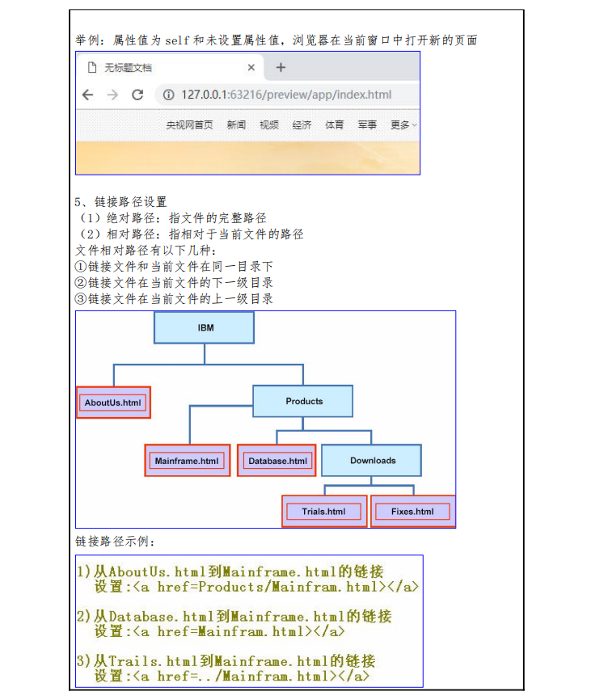Expand the 更多 dropdown menu

click(x=403, y=125)
